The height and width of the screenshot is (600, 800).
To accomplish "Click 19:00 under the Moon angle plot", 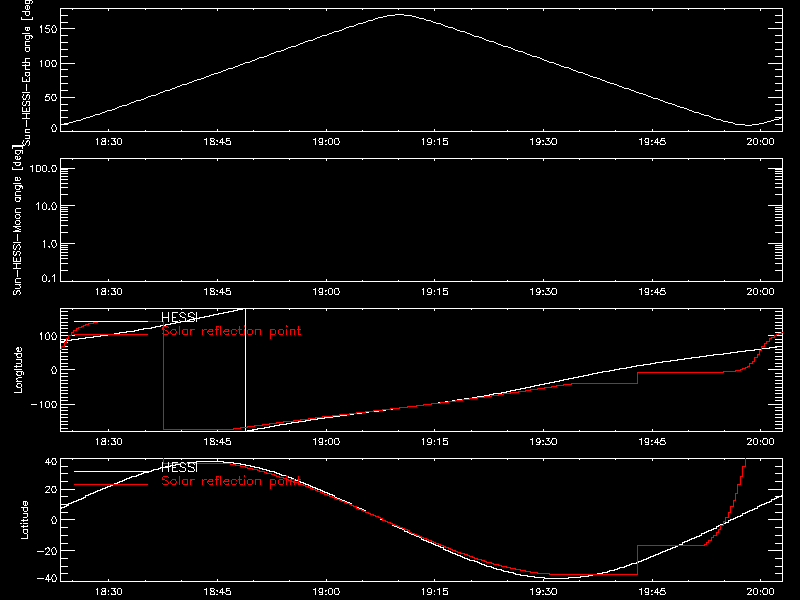I will coord(326,292).
